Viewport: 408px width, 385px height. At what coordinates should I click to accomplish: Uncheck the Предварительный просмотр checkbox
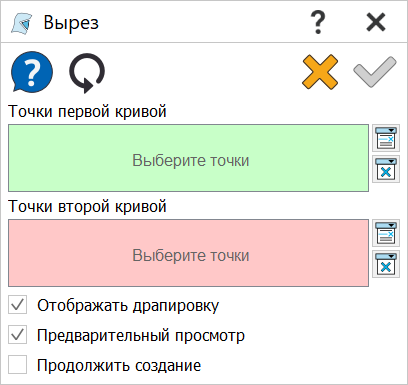pos(18,335)
